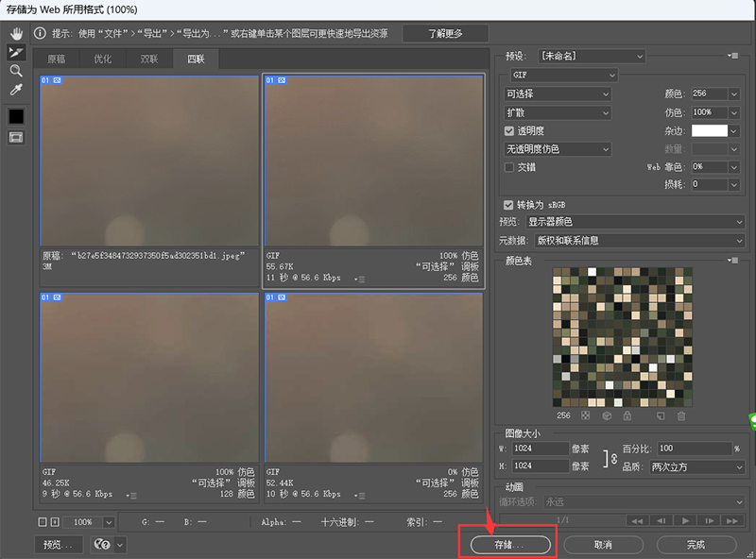Click map selected colors to transparent icon
This screenshot has height=559, width=756.
[x=585, y=415]
